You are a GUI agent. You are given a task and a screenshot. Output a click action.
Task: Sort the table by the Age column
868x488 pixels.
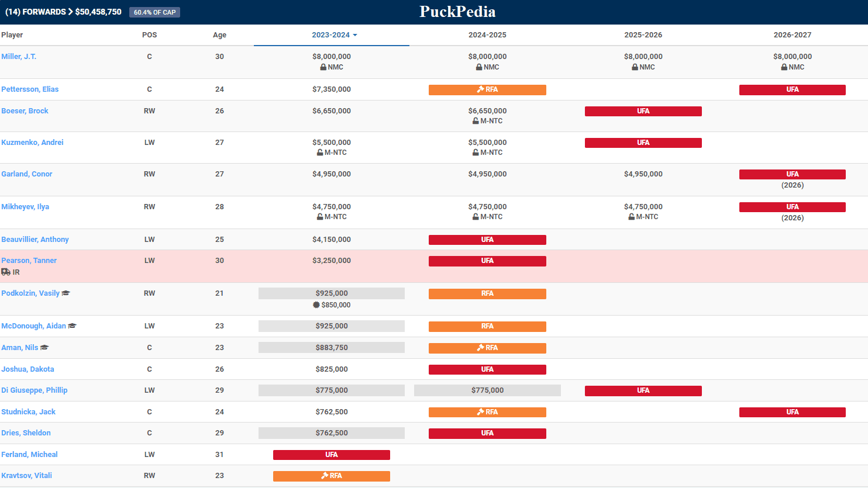tap(219, 35)
